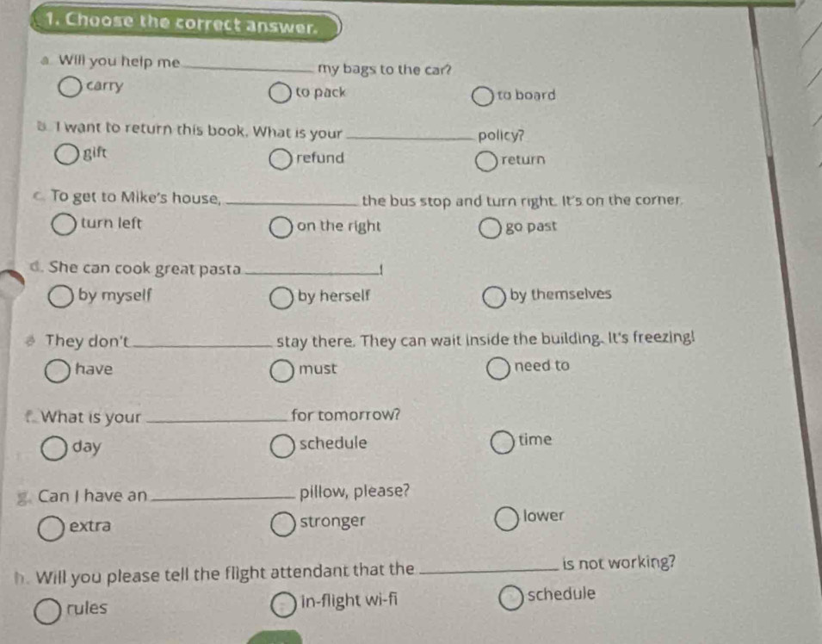Select 'on the right' radio button
The width and height of the screenshot is (822, 644).
click(281, 227)
